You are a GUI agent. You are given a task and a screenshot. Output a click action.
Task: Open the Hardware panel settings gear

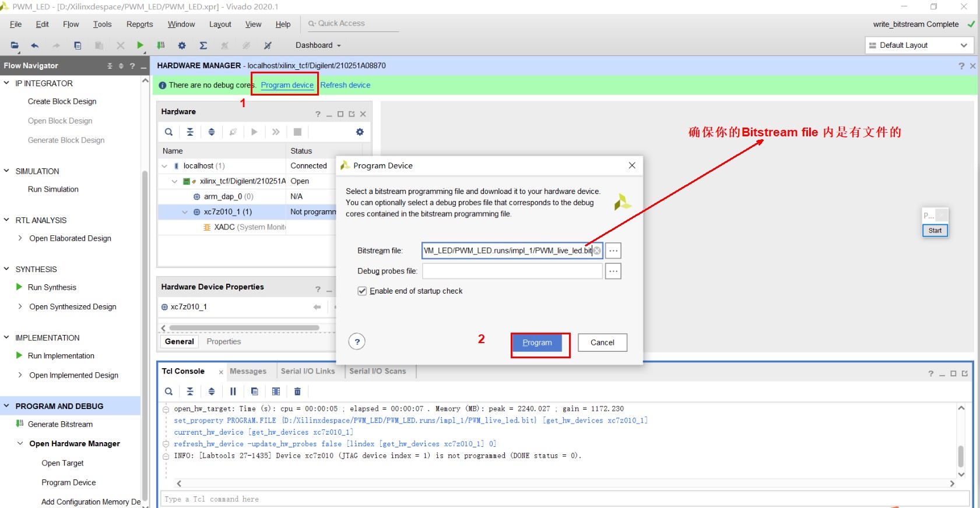[360, 132]
